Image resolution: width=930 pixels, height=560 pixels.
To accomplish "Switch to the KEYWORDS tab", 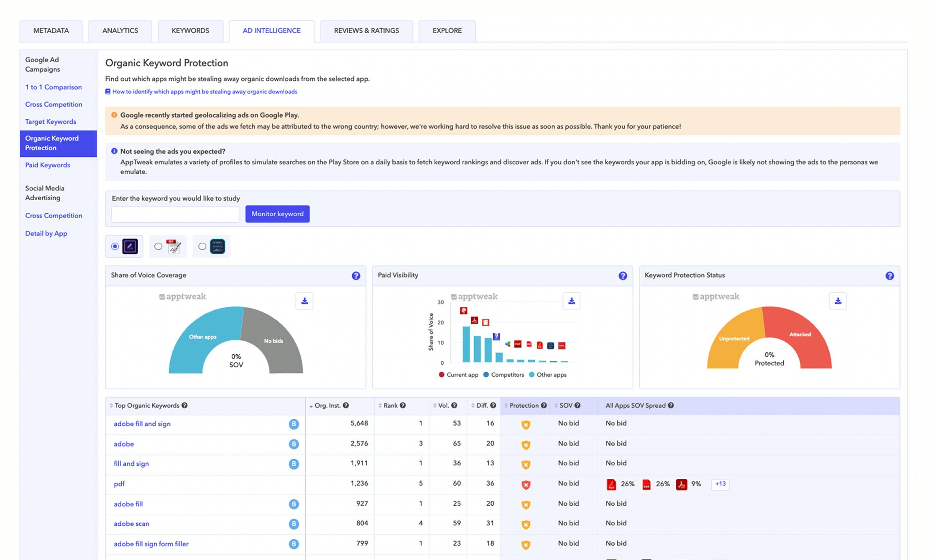I will pyautogui.click(x=190, y=31).
